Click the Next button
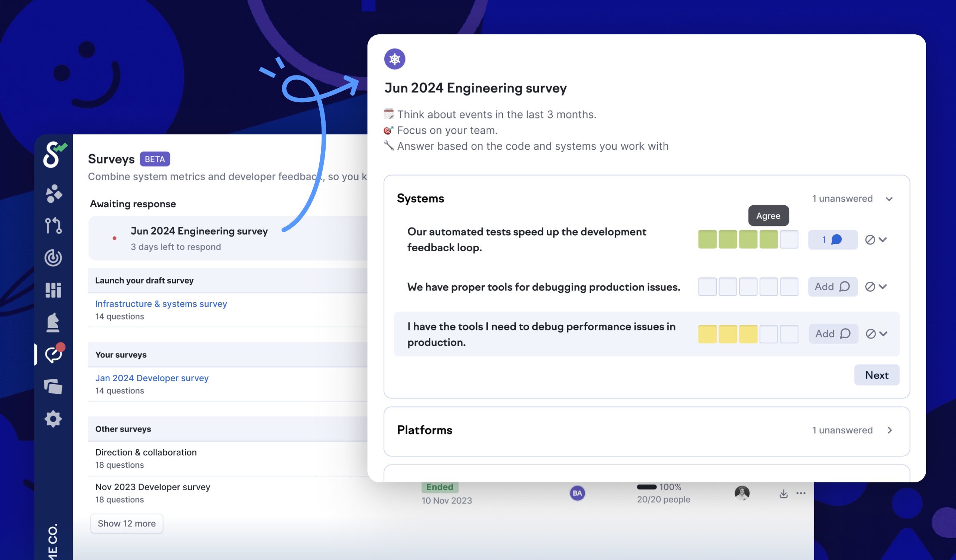The height and width of the screenshot is (560, 956). (x=876, y=375)
